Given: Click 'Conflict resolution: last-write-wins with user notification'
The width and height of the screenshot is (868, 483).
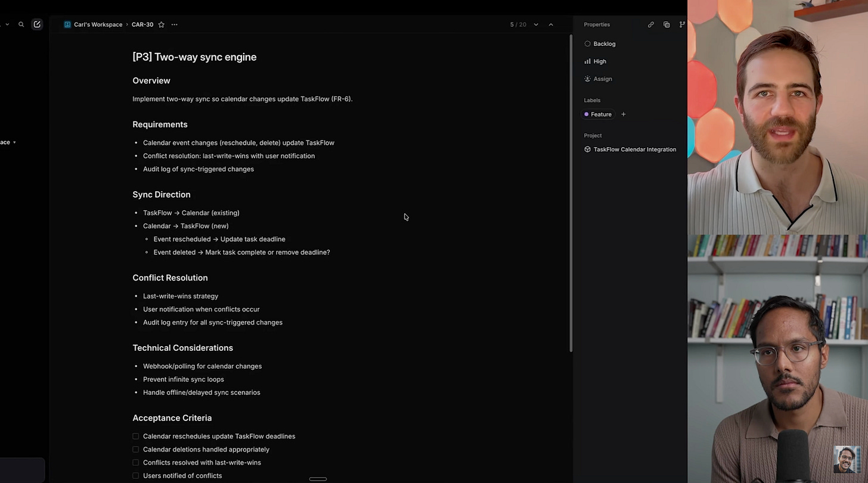Looking at the screenshot, I should [229, 156].
